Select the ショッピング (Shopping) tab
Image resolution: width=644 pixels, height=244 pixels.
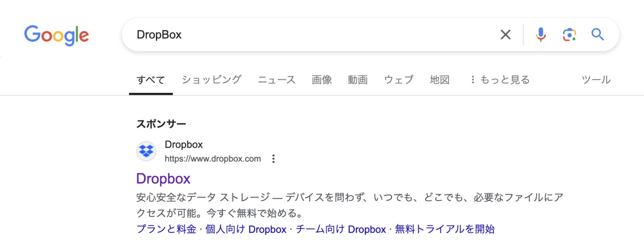[x=211, y=79]
